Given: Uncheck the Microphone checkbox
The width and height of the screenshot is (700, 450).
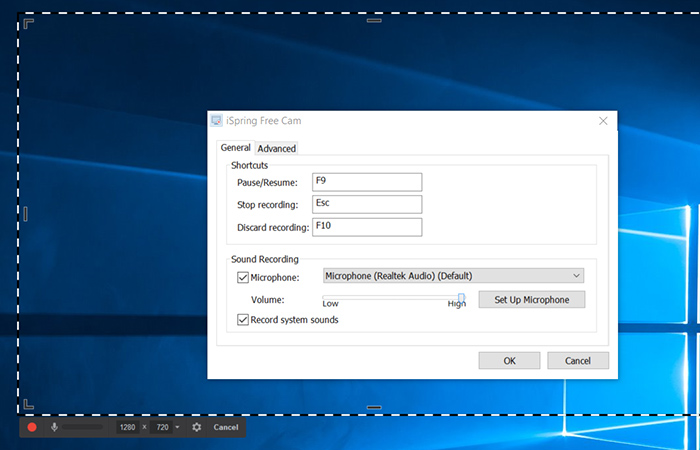Looking at the screenshot, I should pyautogui.click(x=242, y=277).
